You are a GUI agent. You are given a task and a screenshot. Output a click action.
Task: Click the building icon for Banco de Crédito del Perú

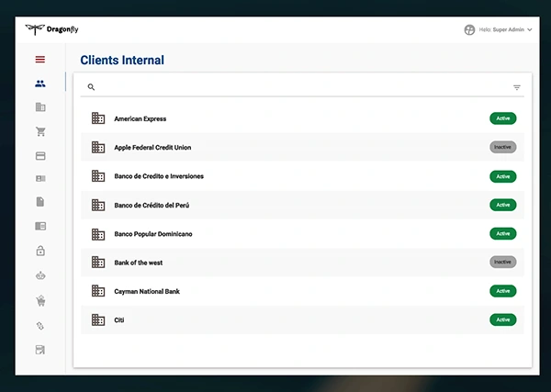pos(98,205)
